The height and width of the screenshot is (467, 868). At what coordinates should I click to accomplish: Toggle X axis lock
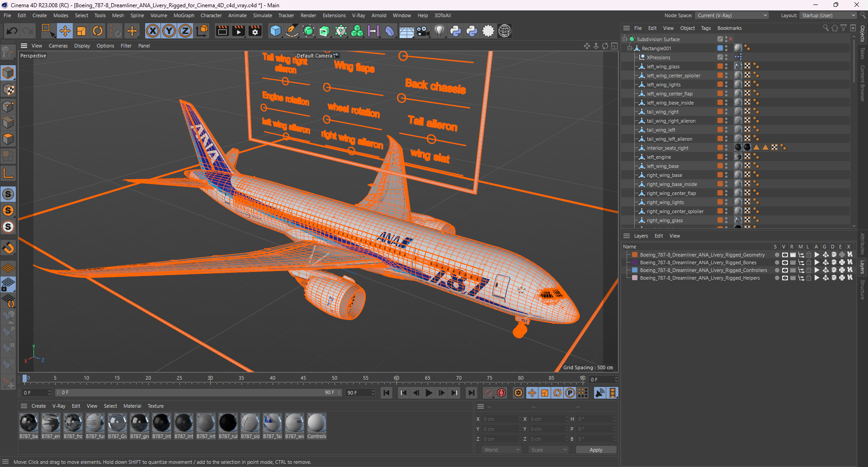pyautogui.click(x=153, y=31)
